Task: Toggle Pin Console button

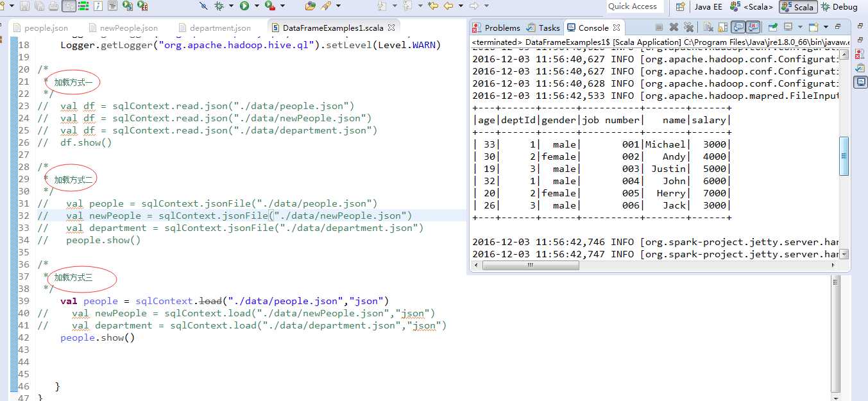Action: coord(773,28)
